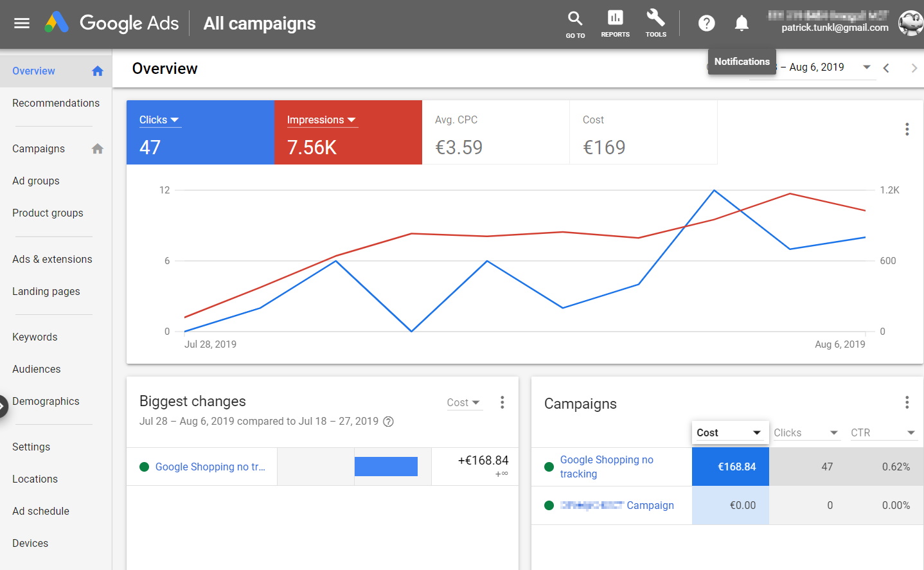Click the help icon next to comparison dates
Image resolution: width=924 pixels, height=570 pixels.
388,422
